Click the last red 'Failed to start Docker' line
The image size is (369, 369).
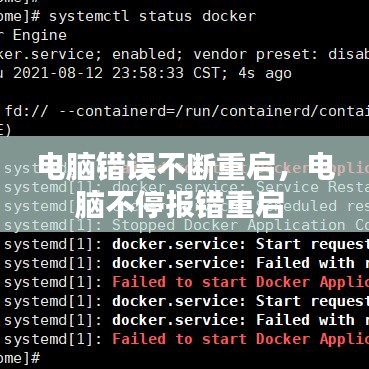(241, 339)
